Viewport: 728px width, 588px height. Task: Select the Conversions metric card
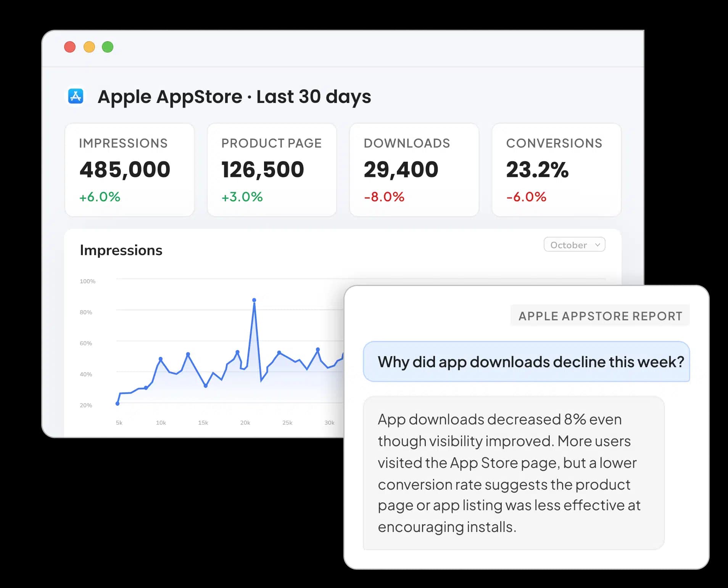[x=557, y=170]
